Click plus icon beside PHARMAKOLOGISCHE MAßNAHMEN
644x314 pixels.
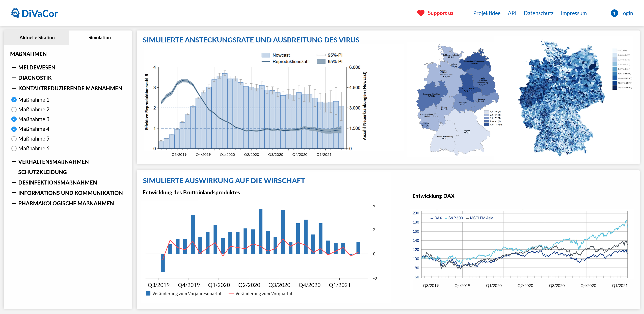tap(14, 203)
